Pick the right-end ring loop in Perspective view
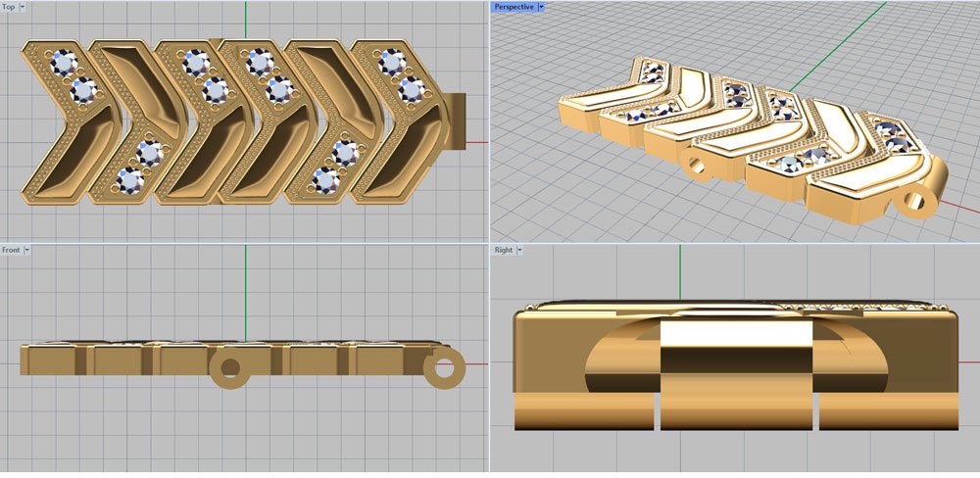This screenshot has width=980, height=478. pyautogui.click(x=916, y=202)
